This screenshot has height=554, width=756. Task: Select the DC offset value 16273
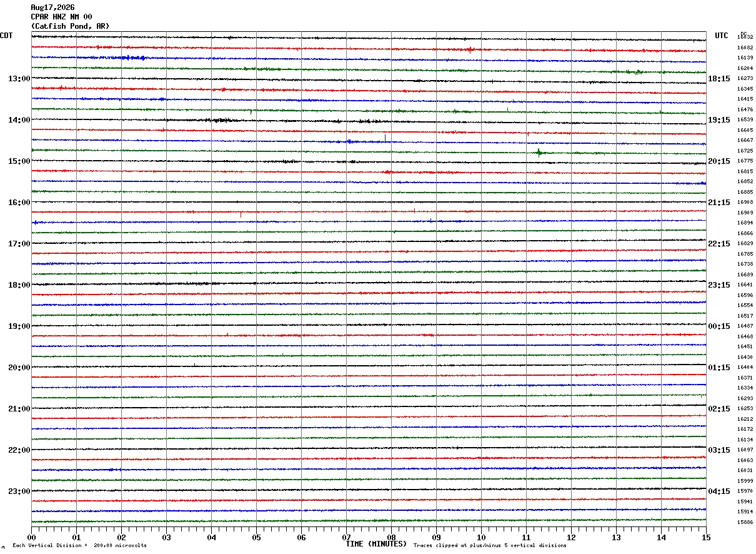click(745, 79)
